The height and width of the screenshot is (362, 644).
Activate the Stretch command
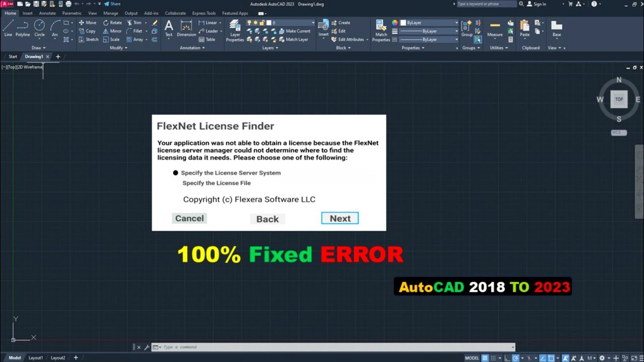coord(89,39)
